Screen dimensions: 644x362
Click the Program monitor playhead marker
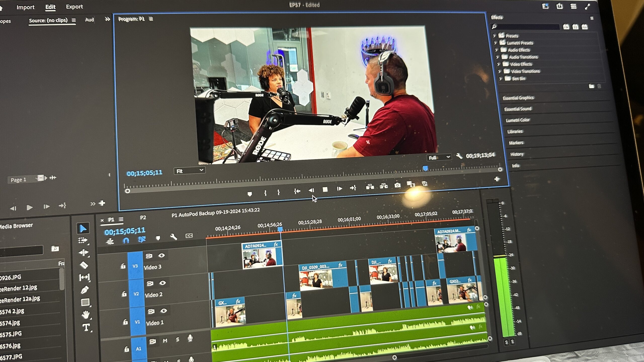point(425,168)
